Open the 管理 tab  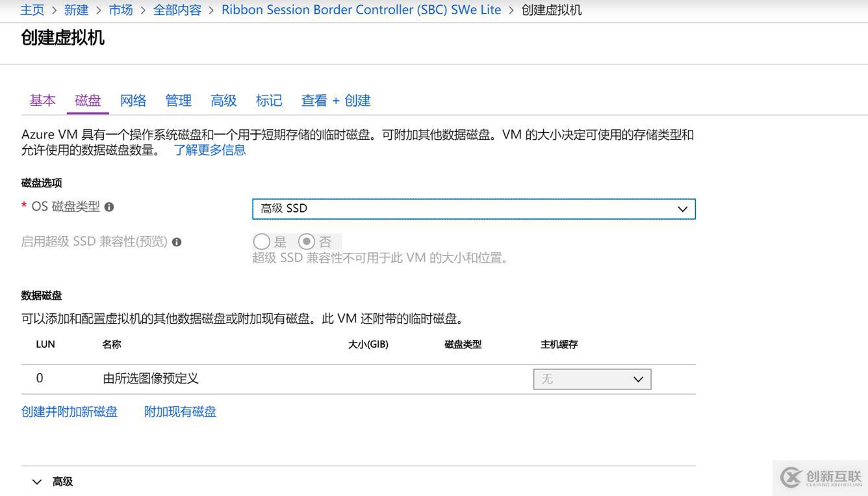tap(178, 100)
